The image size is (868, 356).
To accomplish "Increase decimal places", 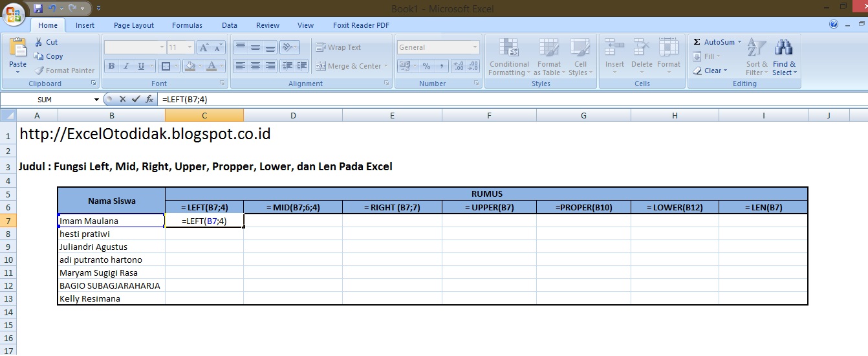I will (x=459, y=66).
